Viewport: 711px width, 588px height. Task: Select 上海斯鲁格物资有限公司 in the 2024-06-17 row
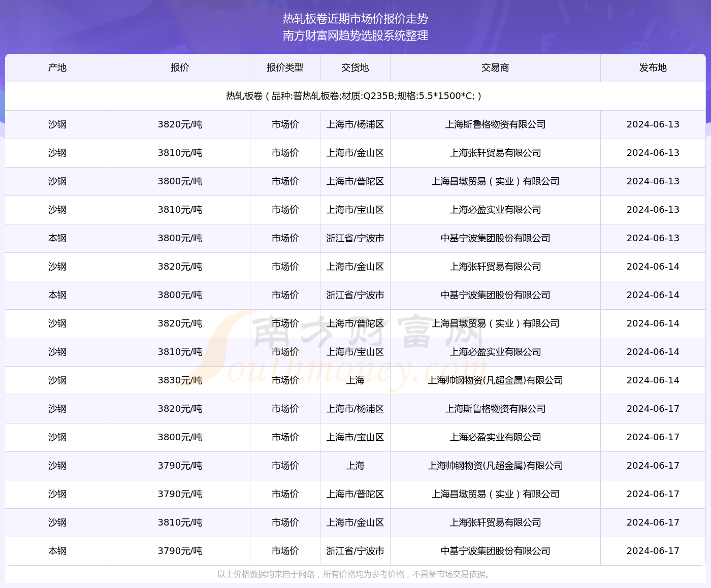(495, 409)
